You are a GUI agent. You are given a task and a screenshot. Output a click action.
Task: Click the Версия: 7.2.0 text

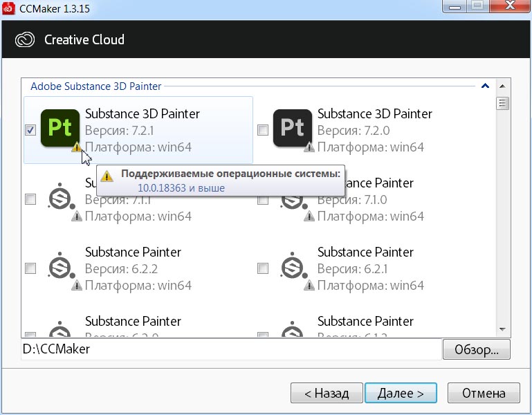pyautogui.click(x=354, y=131)
